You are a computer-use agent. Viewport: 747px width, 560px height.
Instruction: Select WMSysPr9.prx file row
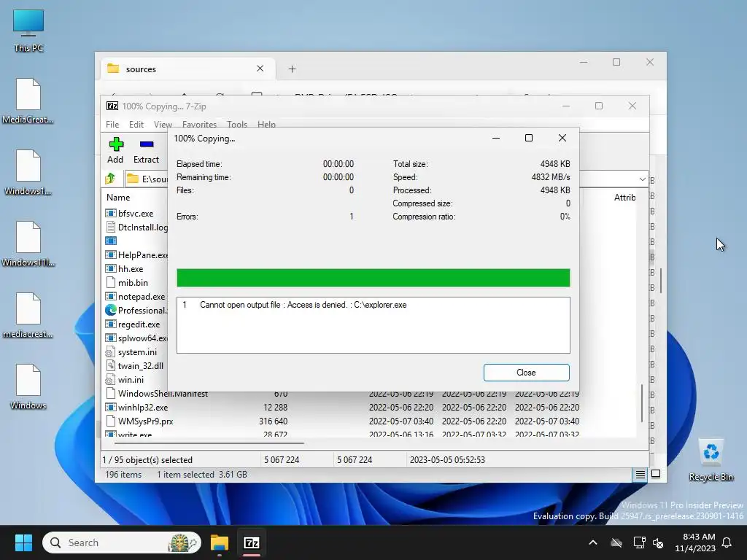[342, 421]
